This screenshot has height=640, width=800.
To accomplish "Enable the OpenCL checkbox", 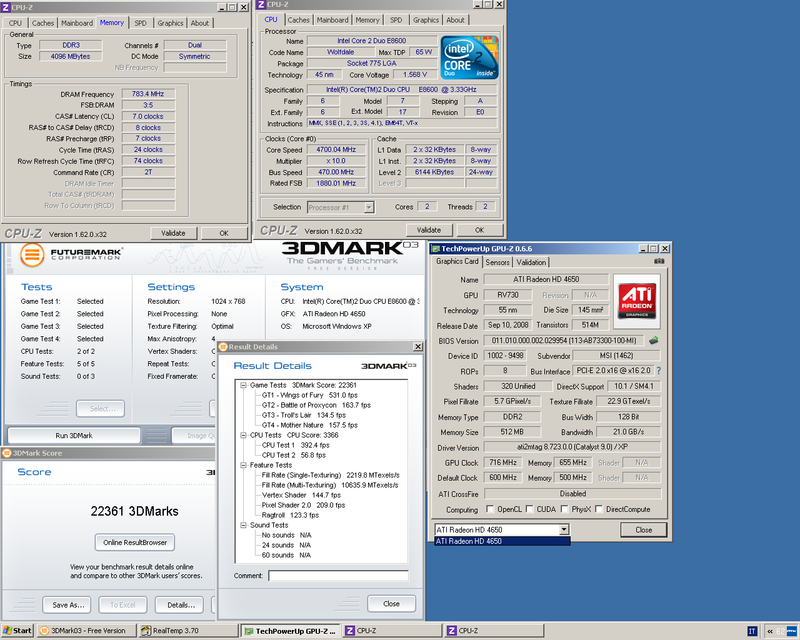I will (x=490, y=509).
